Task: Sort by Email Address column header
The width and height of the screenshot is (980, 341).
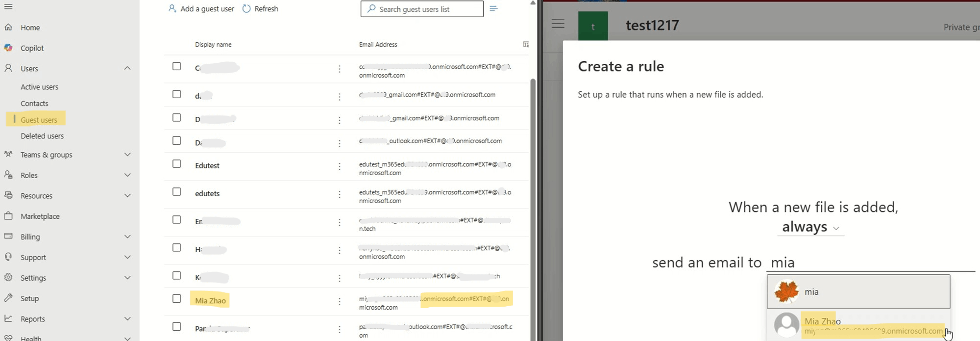Action: point(378,45)
